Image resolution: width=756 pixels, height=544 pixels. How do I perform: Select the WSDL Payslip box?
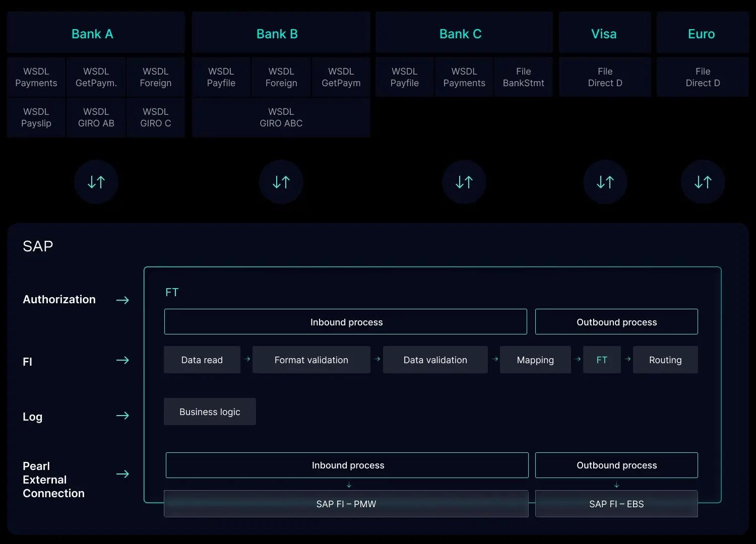pyautogui.click(x=36, y=117)
